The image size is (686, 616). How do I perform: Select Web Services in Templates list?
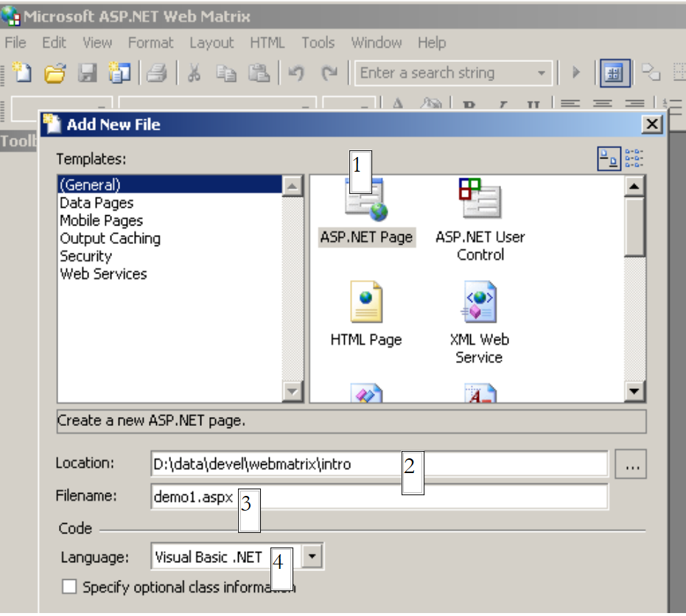[x=103, y=274]
